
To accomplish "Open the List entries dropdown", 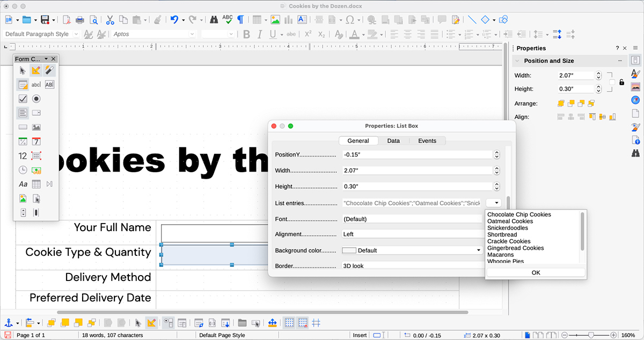I will (x=494, y=203).
